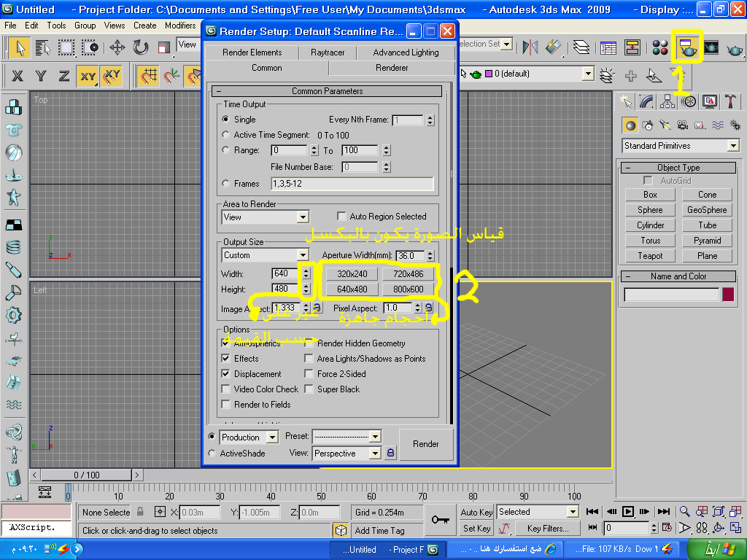
Task: Open the Render Setup teapot icon
Action: (x=687, y=47)
